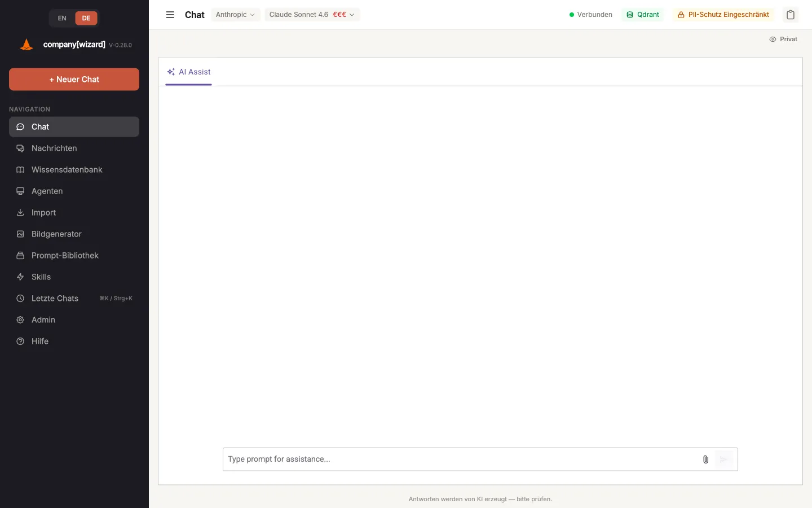Click the hamburger menu icon

click(x=170, y=15)
